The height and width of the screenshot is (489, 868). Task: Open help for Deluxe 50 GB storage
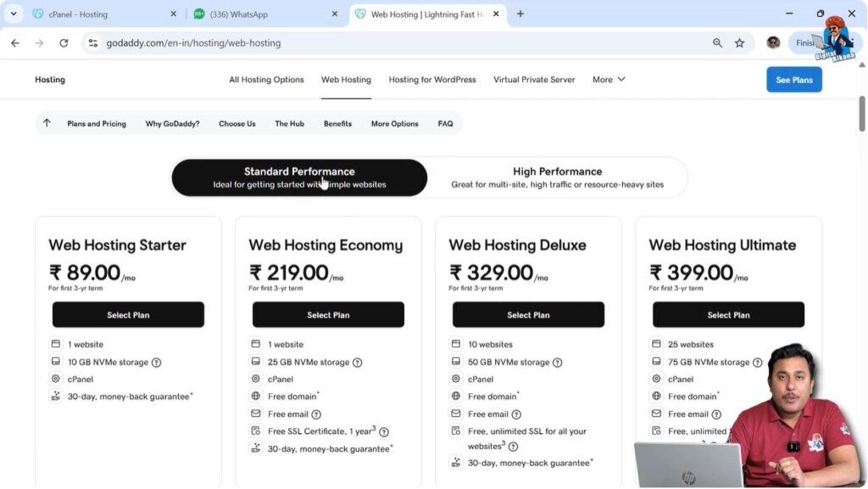(558, 363)
